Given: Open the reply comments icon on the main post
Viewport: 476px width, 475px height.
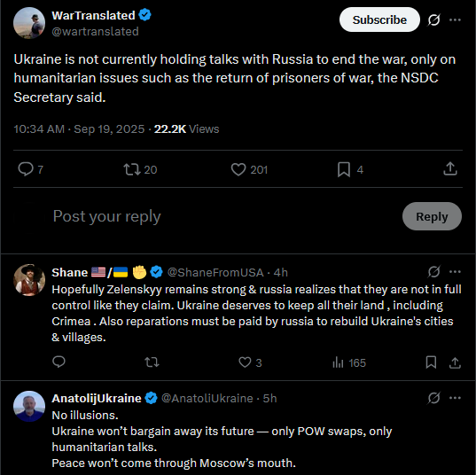Looking at the screenshot, I should click(26, 169).
